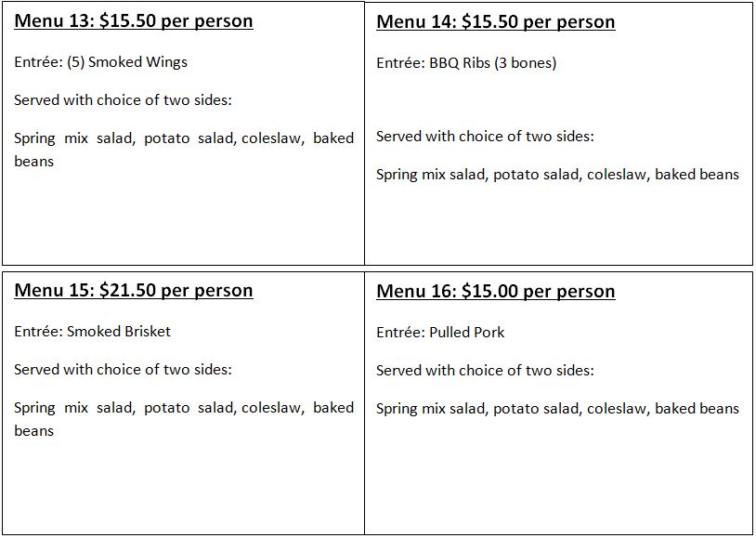756x538 pixels.
Task: Select the sides-choice line under Menu 13
Action: pos(123,100)
